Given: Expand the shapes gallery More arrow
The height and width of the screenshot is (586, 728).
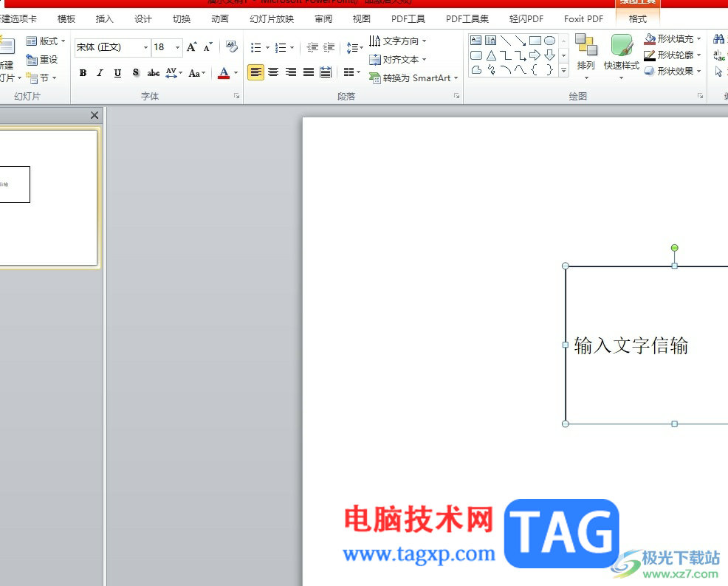Looking at the screenshot, I should (563, 71).
